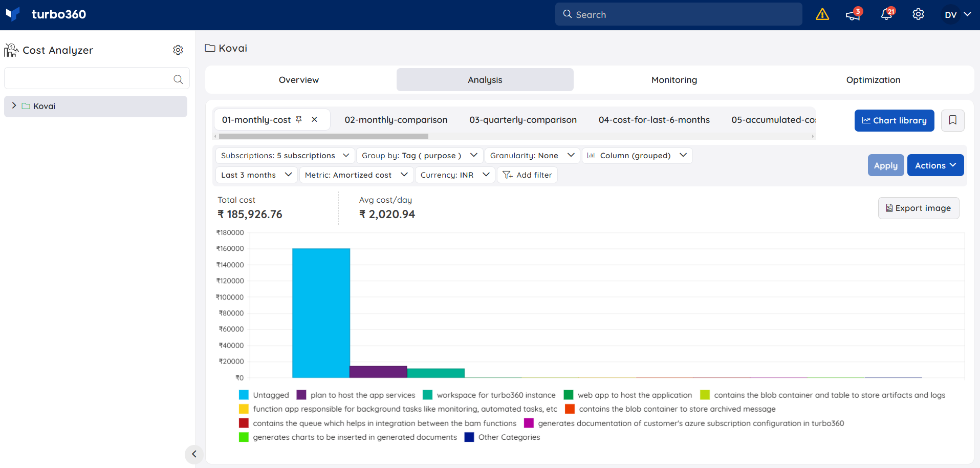Click the Apply button

pos(886,165)
